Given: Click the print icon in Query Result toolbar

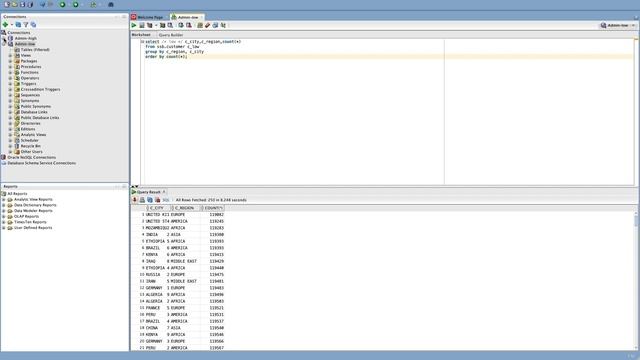Looking at the screenshot, I should point(142,200).
